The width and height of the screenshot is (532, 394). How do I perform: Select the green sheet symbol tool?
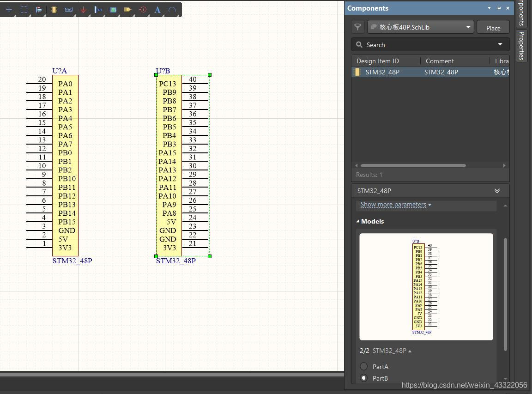tap(113, 10)
